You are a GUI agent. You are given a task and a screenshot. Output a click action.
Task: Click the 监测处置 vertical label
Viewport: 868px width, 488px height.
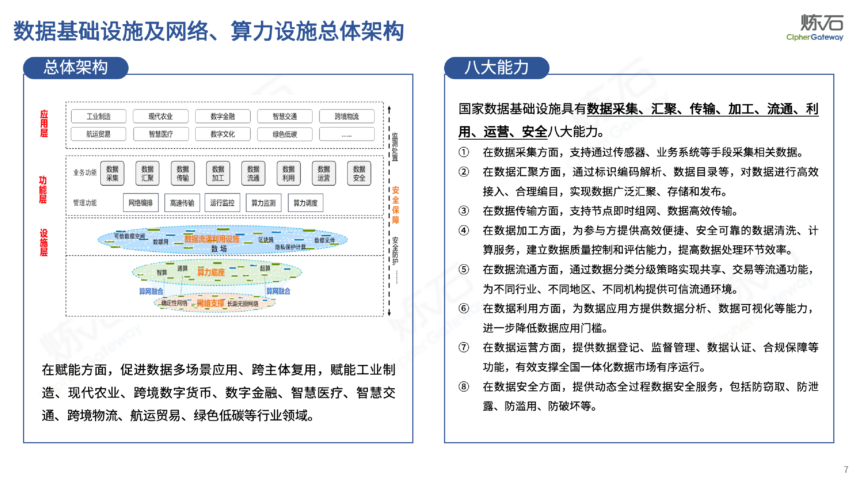click(x=395, y=147)
